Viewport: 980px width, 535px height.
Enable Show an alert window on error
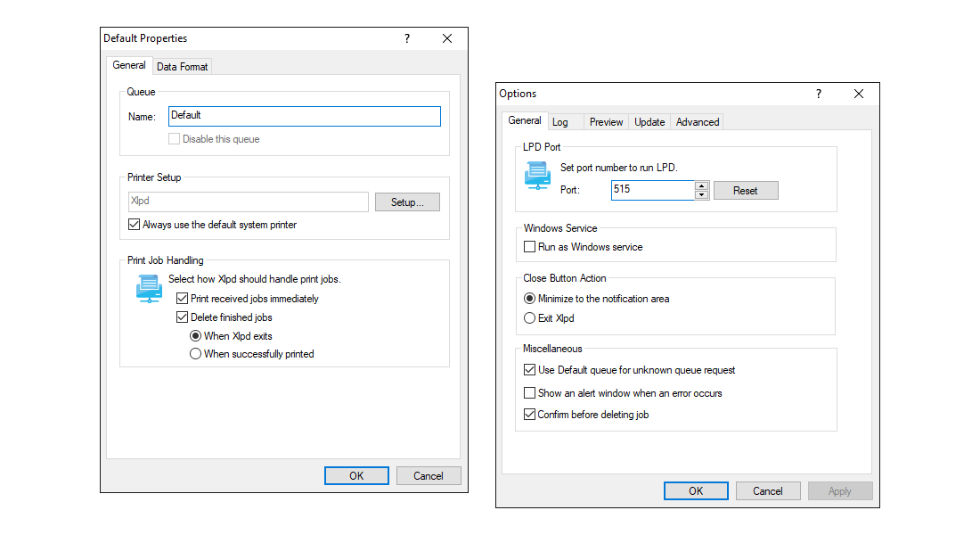click(530, 393)
